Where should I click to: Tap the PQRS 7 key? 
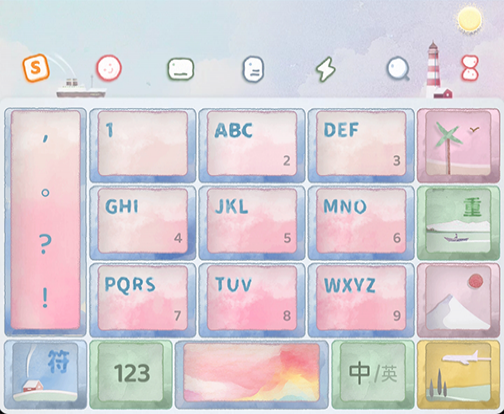[143, 300]
